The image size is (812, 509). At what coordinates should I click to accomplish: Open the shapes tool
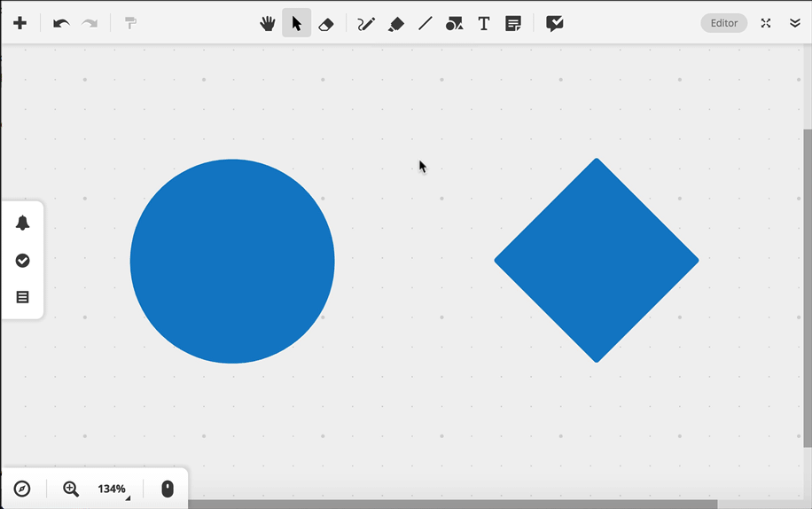[454, 23]
